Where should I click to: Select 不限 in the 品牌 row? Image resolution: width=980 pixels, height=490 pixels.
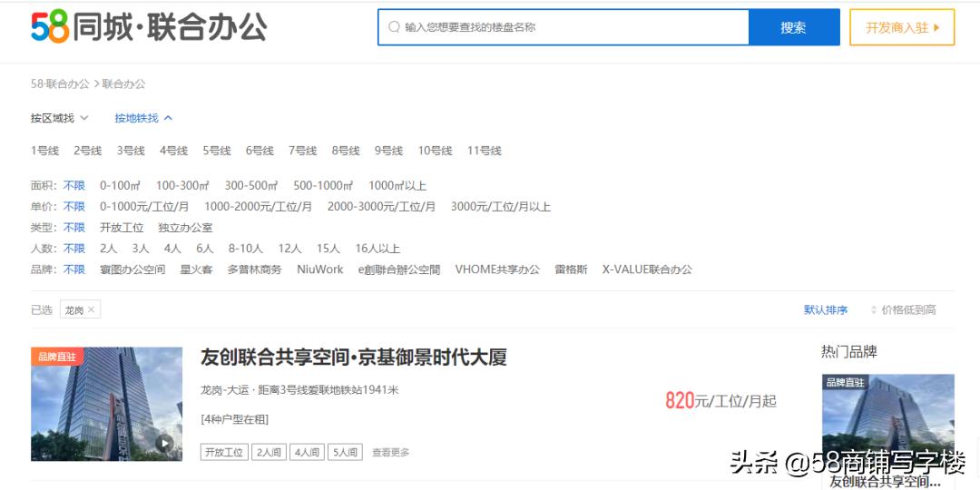(73, 270)
